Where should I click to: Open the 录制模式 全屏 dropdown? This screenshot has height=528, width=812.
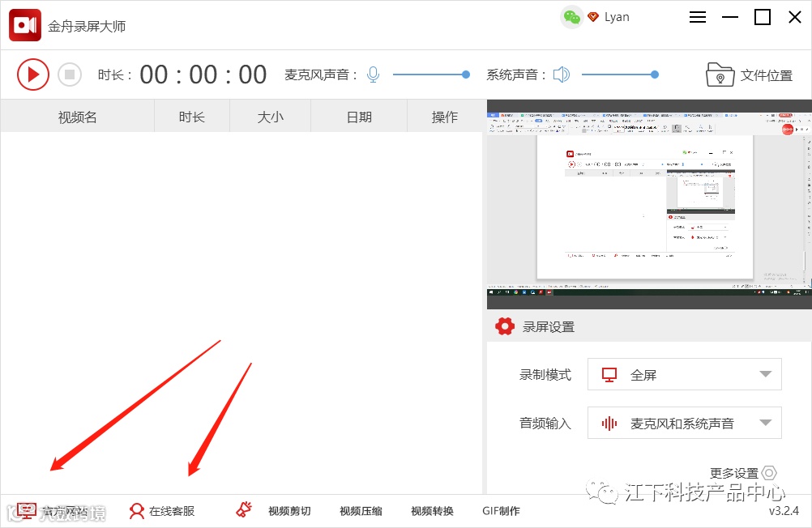click(x=684, y=374)
